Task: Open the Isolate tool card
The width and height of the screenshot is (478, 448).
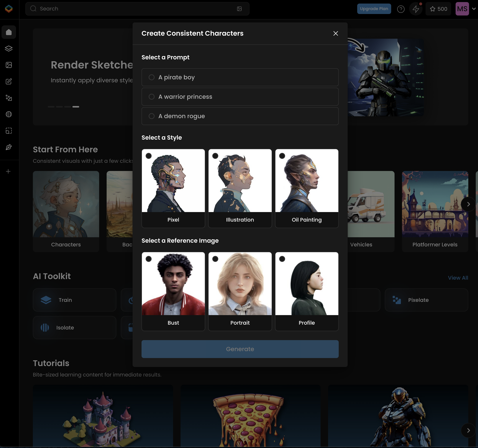Action: click(x=75, y=328)
